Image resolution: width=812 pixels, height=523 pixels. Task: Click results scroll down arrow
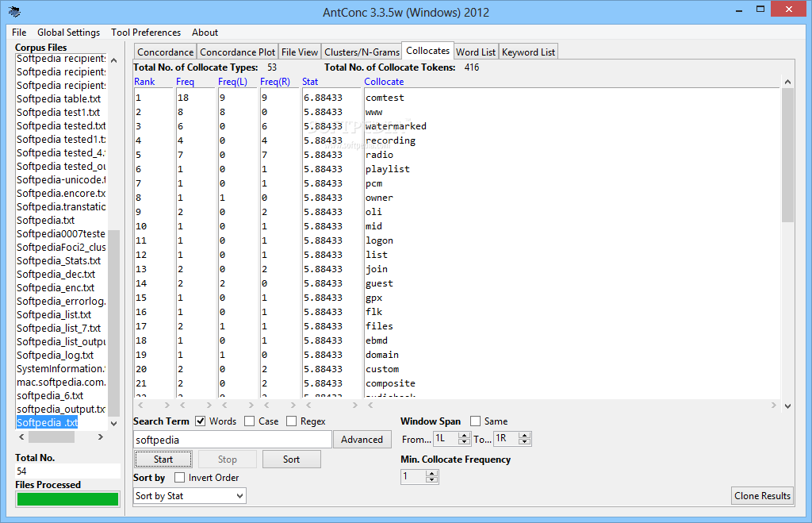click(787, 406)
